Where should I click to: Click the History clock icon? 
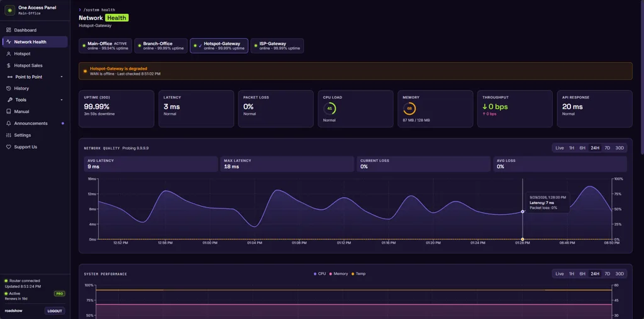[x=9, y=88]
